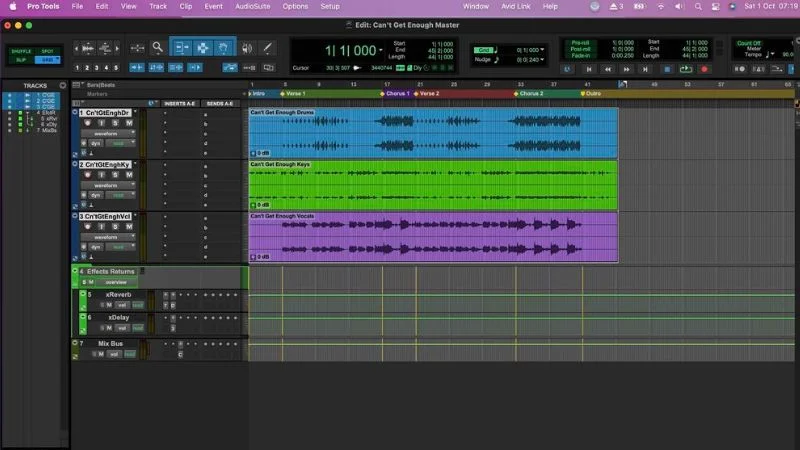Select the Trim tool
This screenshot has height=450, width=800.
(x=182, y=48)
